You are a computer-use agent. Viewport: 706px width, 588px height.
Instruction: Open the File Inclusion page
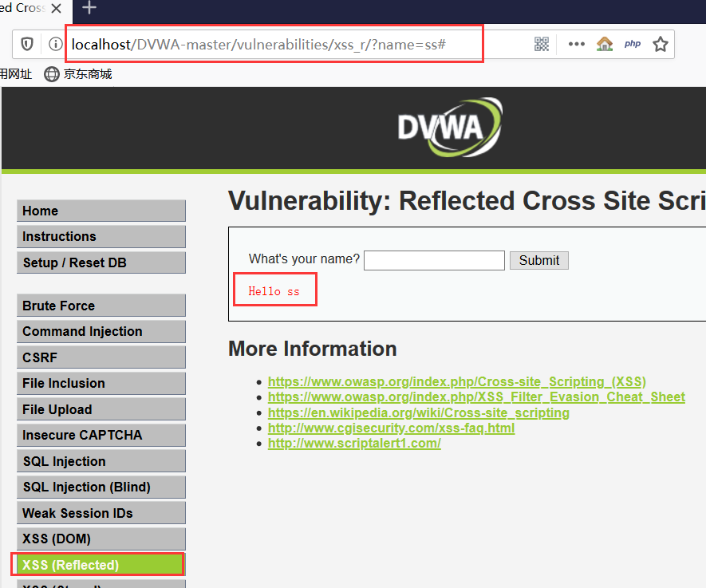pos(101,383)
